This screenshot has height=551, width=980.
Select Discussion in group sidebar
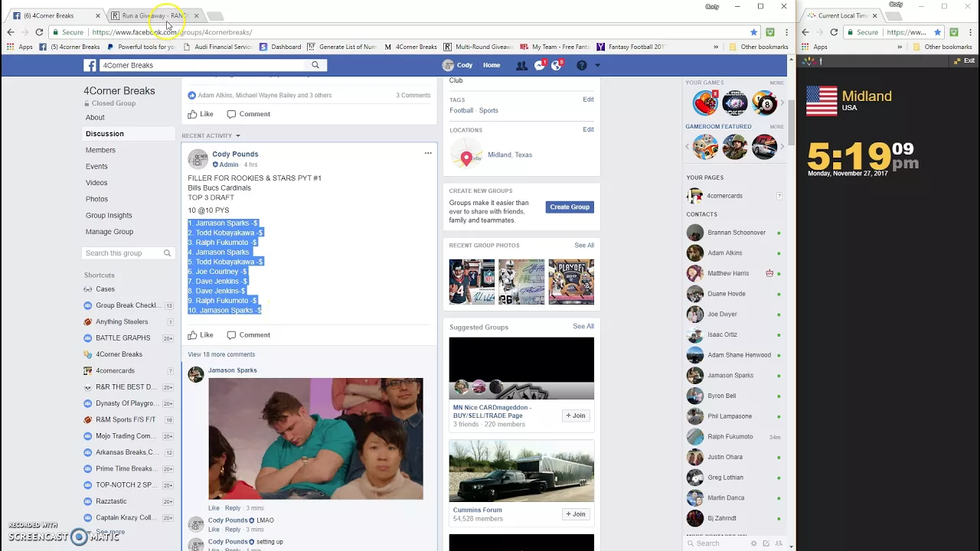(x=105, y=133)
